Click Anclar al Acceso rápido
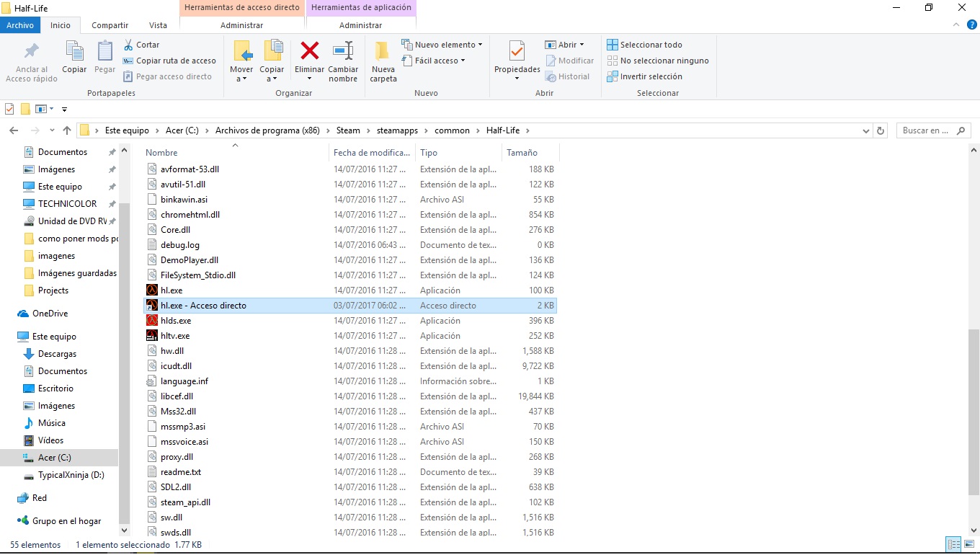This screenshot has width=980, height=555. point(32,61)
